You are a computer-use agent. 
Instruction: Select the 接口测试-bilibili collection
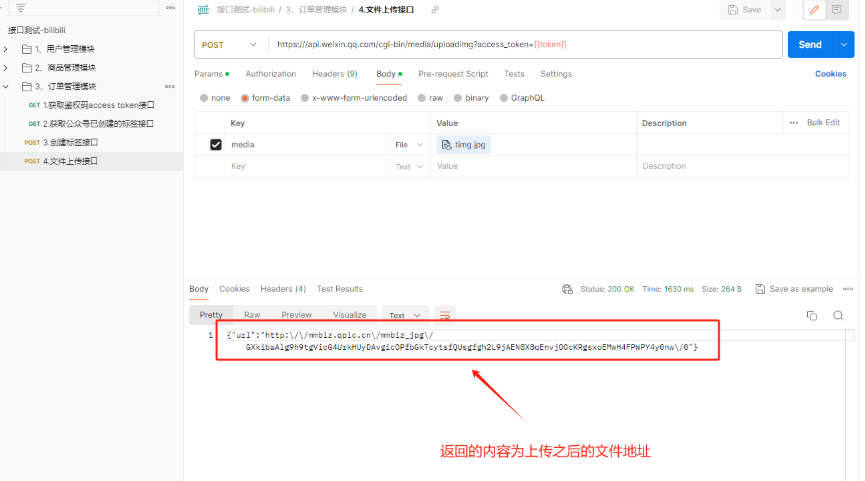pyautogui.click(x=37, y=30)
